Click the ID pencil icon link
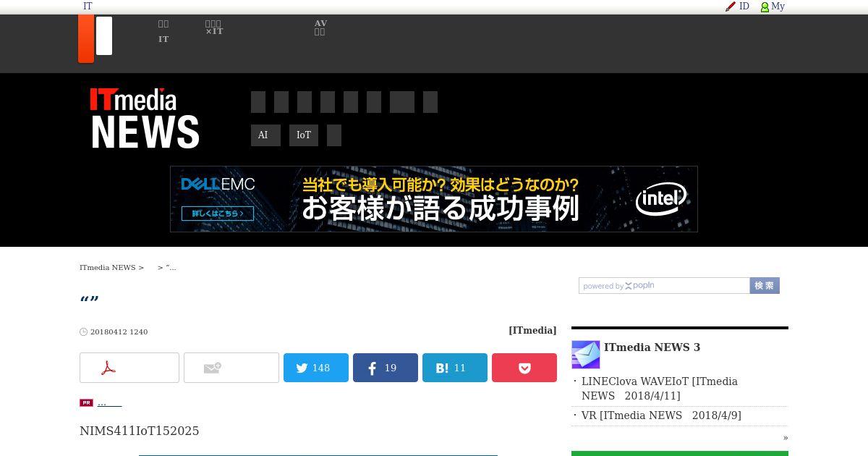 (737, 7)
